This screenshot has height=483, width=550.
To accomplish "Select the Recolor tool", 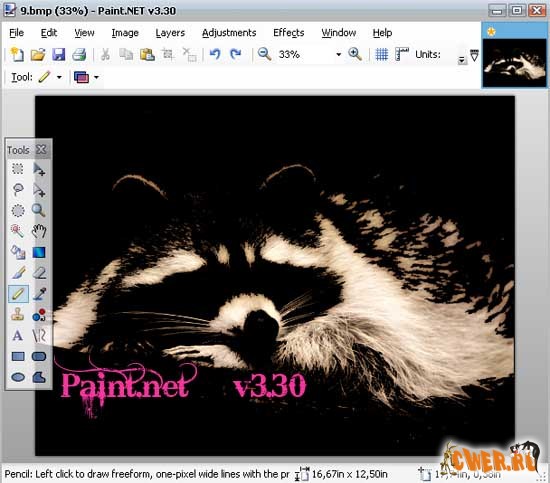I will (39, 315).
